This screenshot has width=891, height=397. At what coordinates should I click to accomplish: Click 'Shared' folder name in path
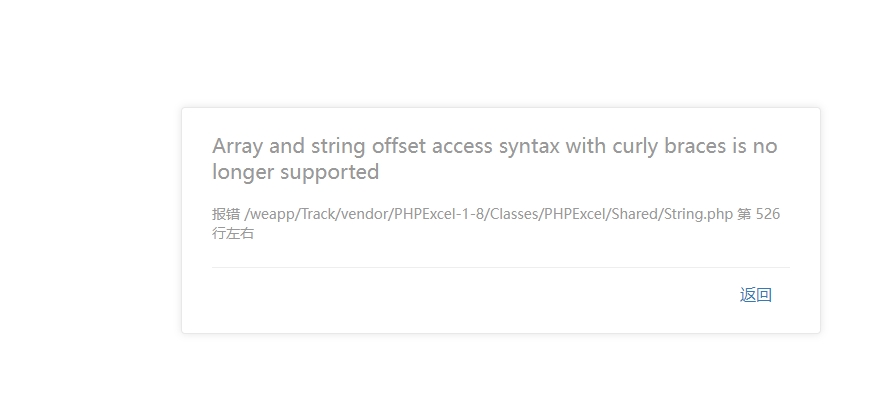click(635, 214)
